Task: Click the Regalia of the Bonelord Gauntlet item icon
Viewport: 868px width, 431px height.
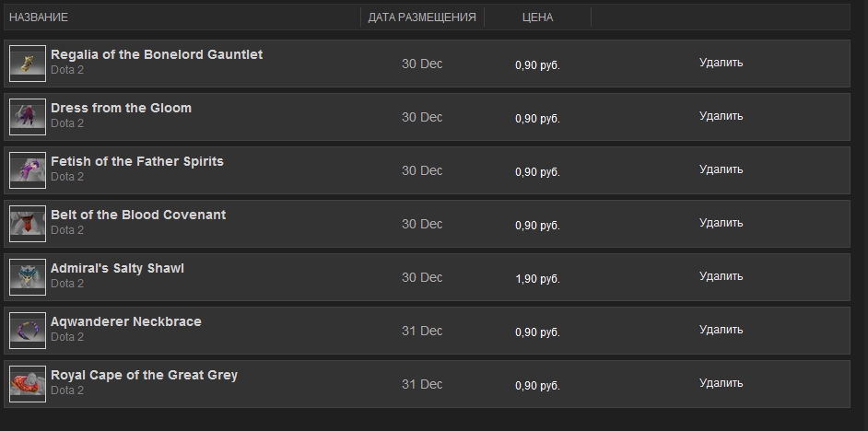Action: 28,64
